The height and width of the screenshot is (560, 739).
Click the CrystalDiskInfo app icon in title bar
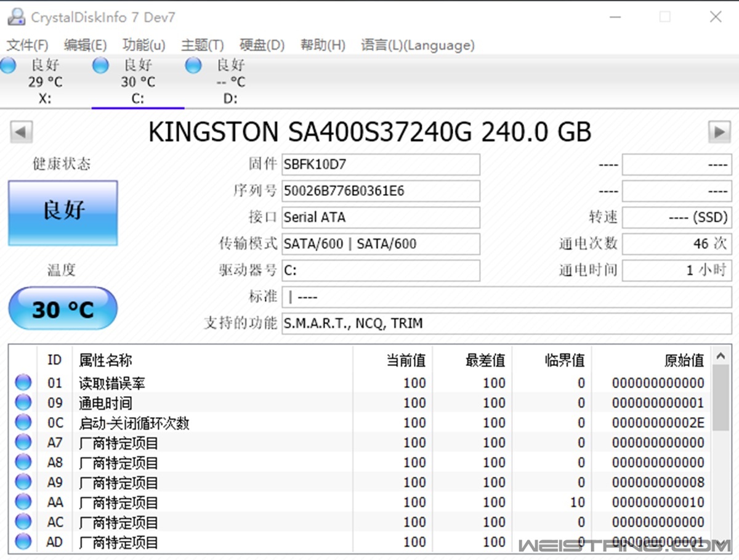pyautogui.click(x=17, y=17)
